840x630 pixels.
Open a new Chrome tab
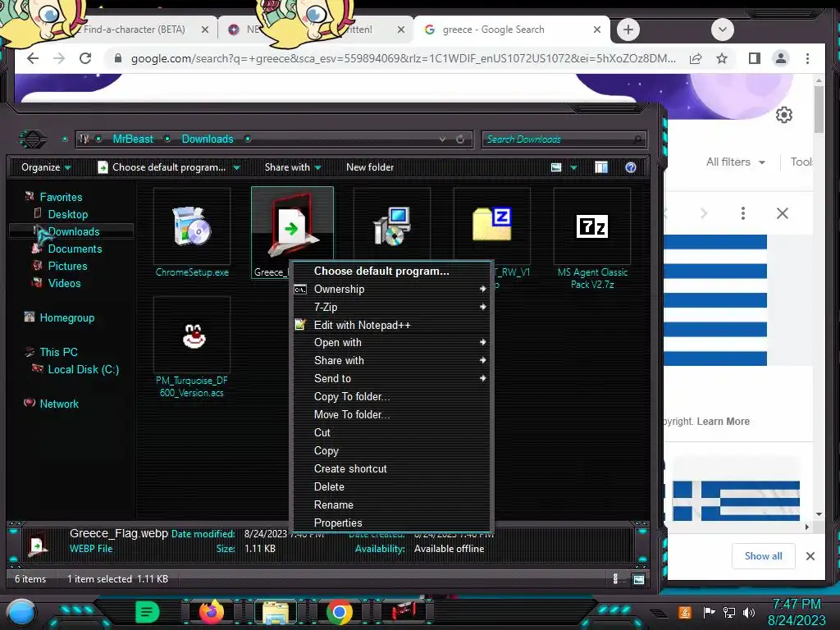pos(628,30)
